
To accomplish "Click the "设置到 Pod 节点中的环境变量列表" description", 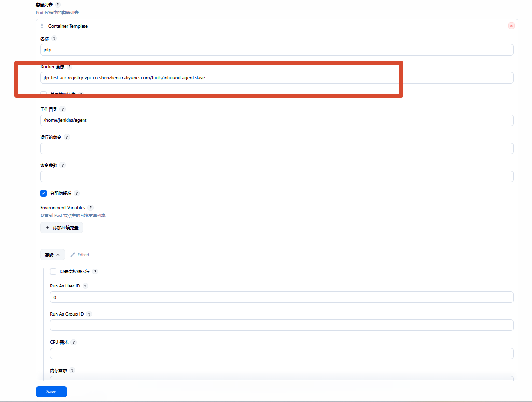I will (x=72, y=215).
